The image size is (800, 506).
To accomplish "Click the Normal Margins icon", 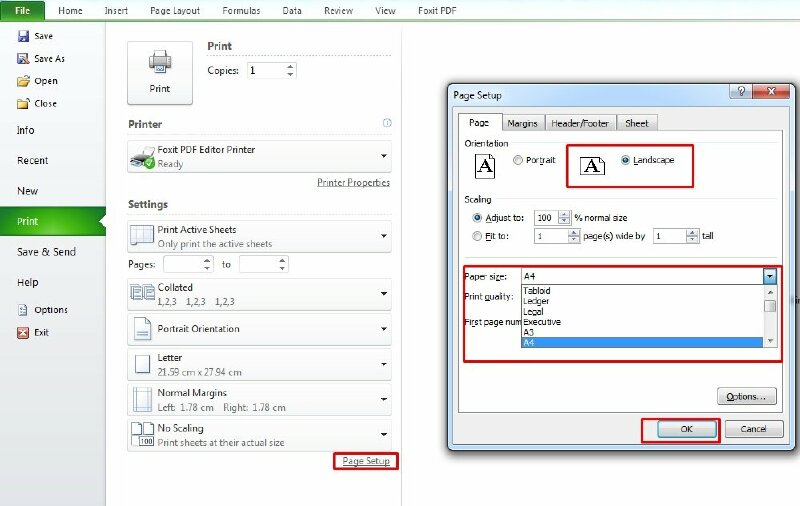I will 142,399.
